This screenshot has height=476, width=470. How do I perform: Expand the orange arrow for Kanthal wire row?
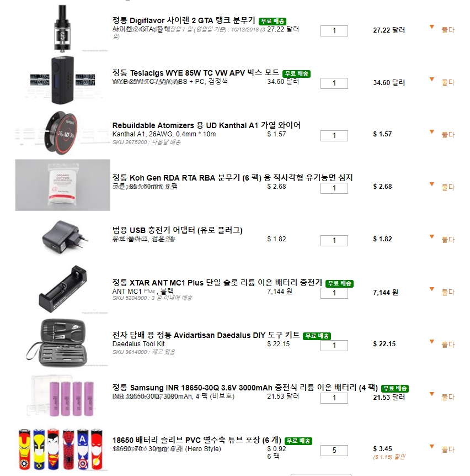tap(432, 132)
